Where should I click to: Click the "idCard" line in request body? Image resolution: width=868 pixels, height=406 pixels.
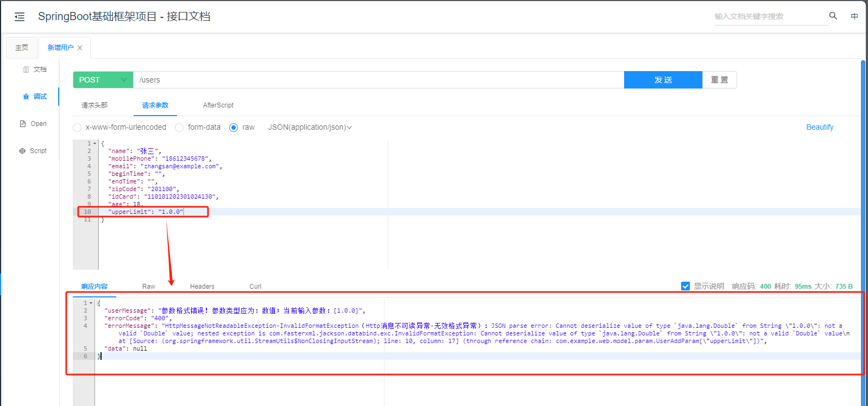click(163, 196)
